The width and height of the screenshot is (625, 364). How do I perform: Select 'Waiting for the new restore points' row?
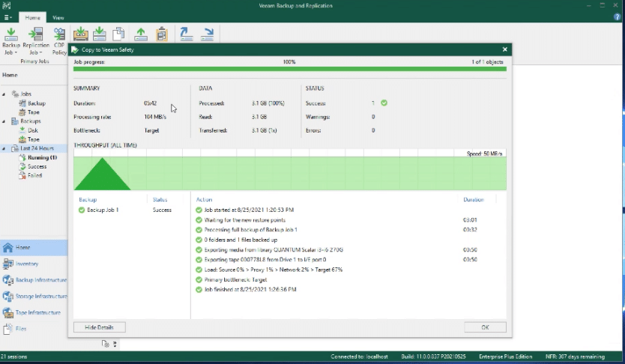click(347, 220)
